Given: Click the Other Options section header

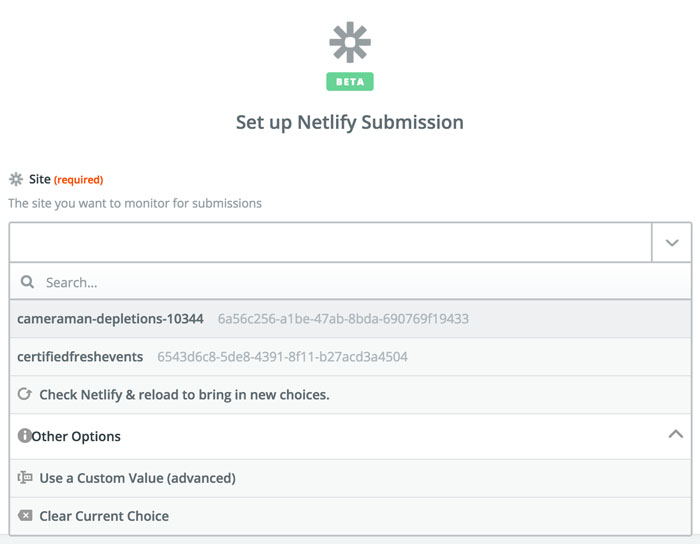Looking at the screenshot, I should click(76, 436).
